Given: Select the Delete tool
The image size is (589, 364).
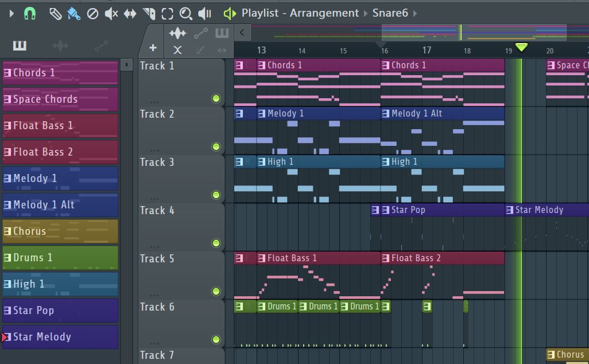Looking at the screenshot, I should pyautogui.click(x=92, y=13).
